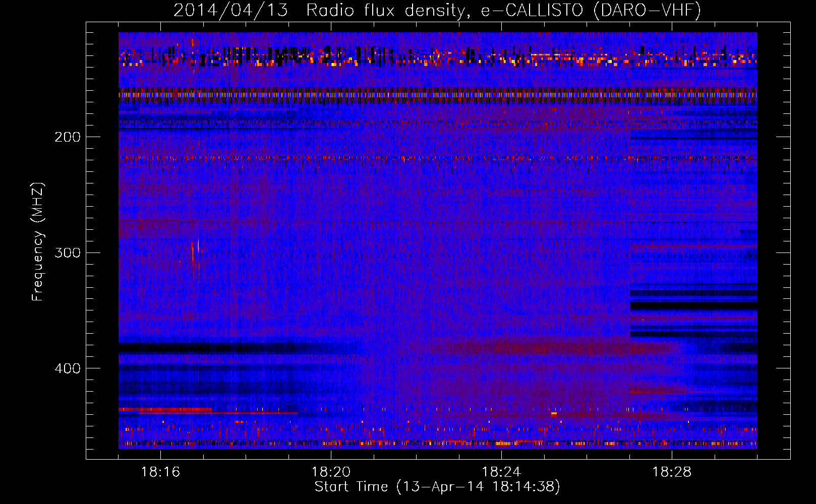
Task: Click the '18:28' time tick label
Action: click(672, 472)
